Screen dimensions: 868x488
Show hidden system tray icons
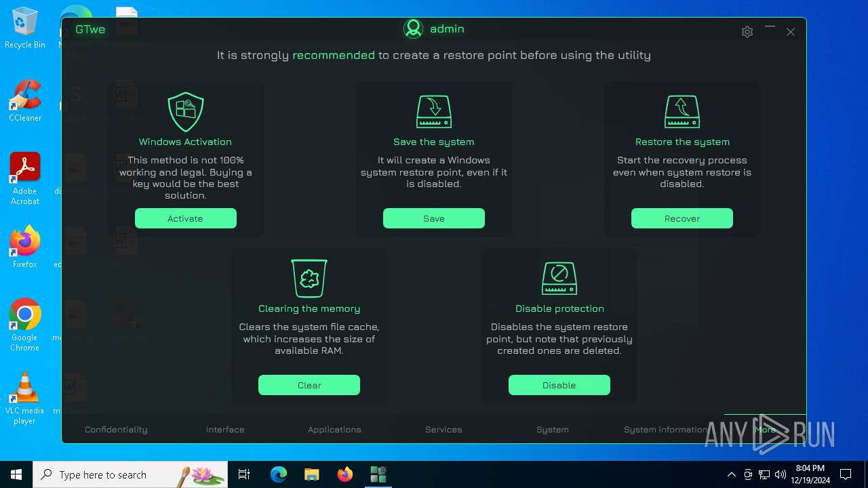(x=731, y=474)
